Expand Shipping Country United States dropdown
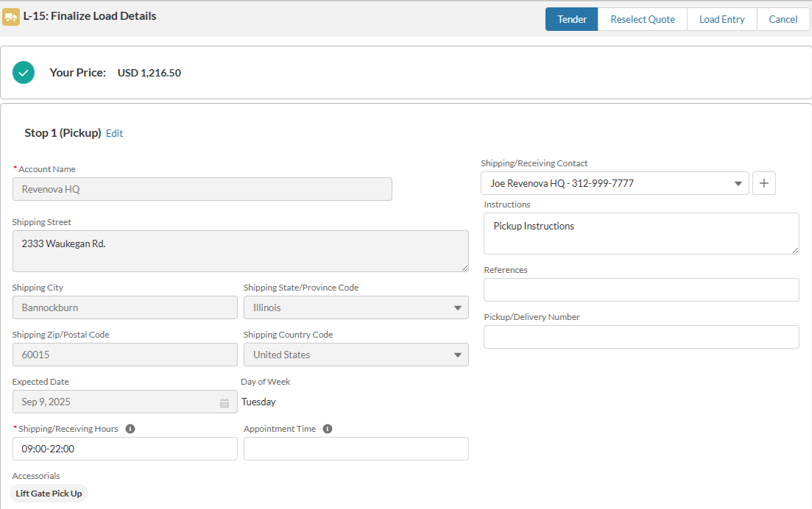 (356, 355)
